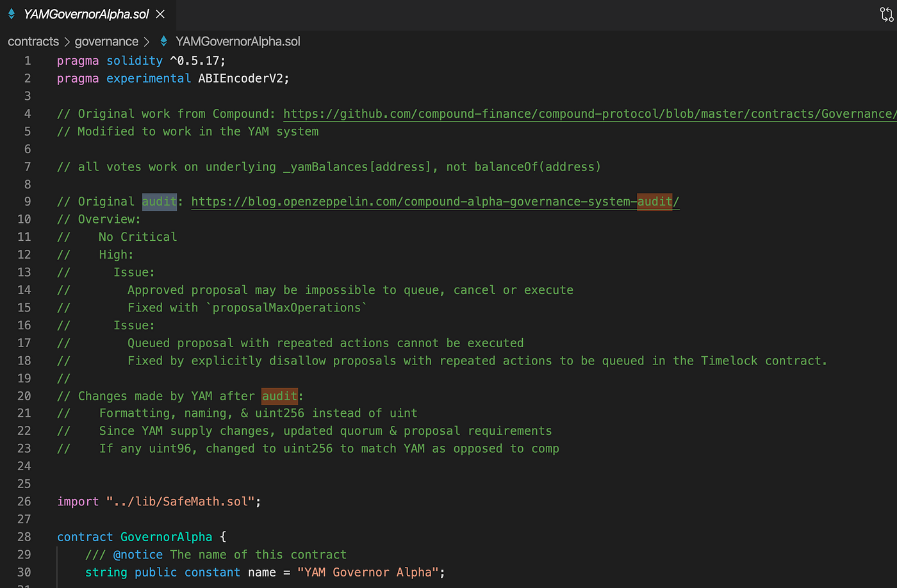Expand chevron after contracts breadcrumb

pos(67,42)
